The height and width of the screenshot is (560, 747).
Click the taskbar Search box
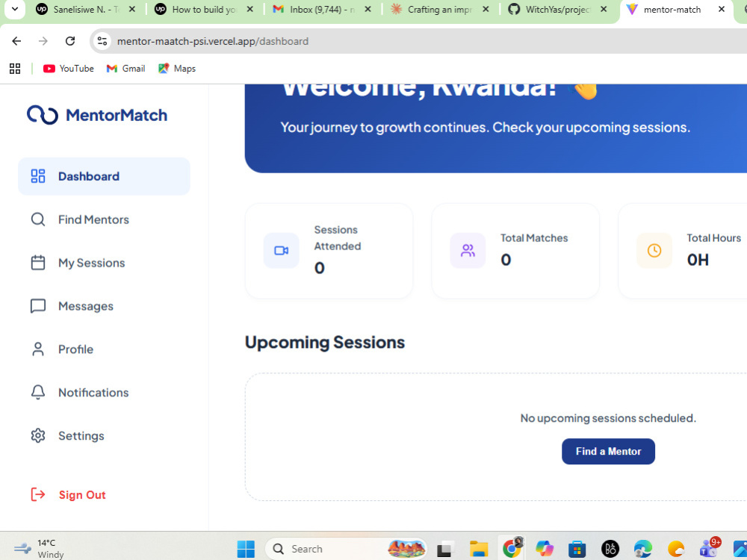click(346, 549)
